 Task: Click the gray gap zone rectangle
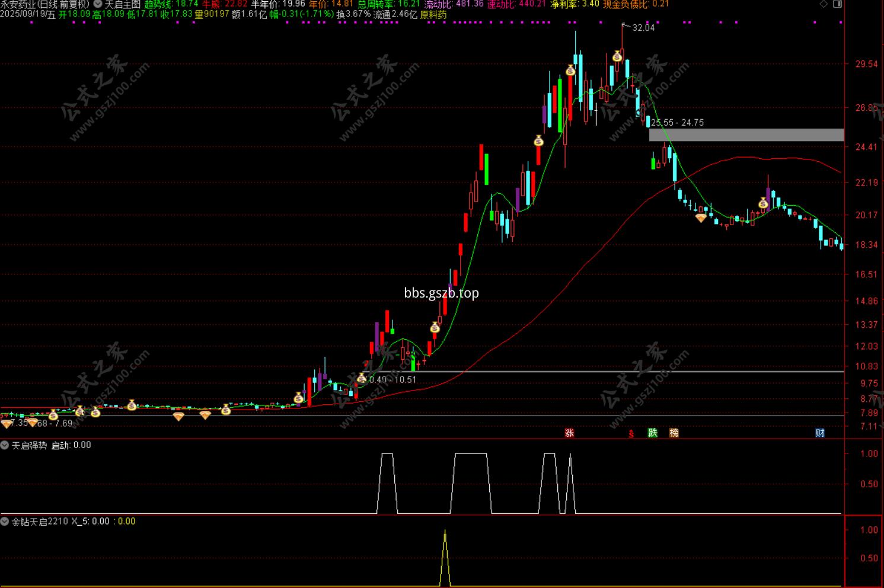(x=746, y=135)
